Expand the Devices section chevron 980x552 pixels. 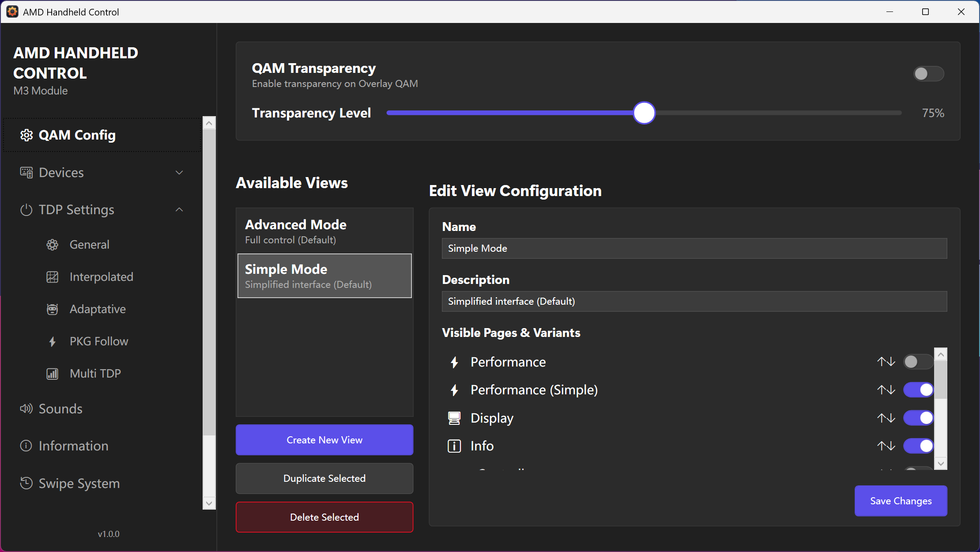(x=179, y=173)
